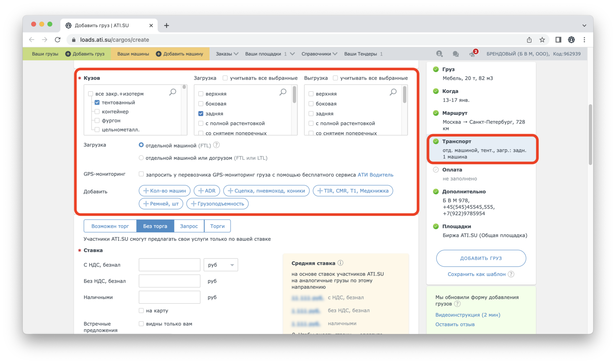
Task: Uncheck задняя in Загрузка list
Action: [x=201, y=114]
